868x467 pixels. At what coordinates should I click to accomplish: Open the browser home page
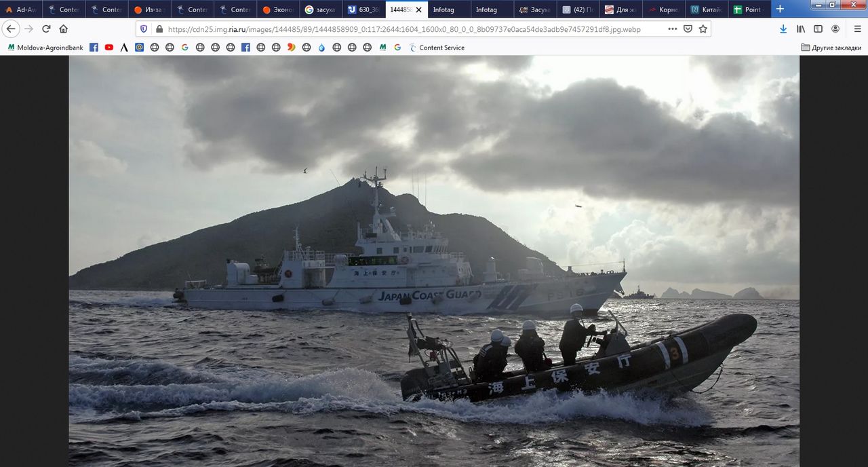coord(64,29)
